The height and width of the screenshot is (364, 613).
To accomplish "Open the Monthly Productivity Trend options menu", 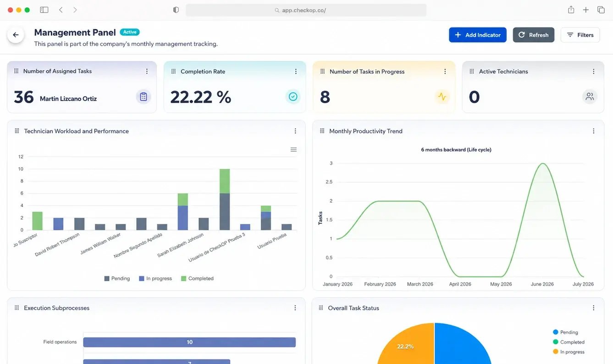I will [x=594, y=131].
